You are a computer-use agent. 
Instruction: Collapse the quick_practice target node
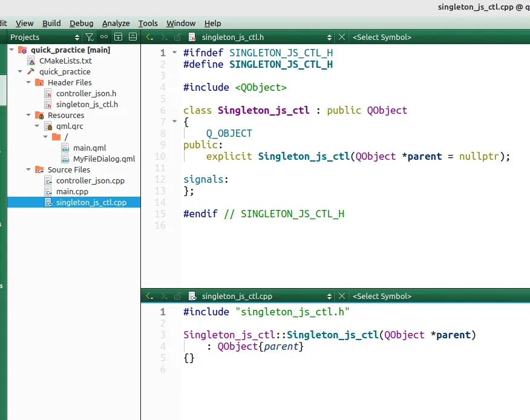pos(20,71)
